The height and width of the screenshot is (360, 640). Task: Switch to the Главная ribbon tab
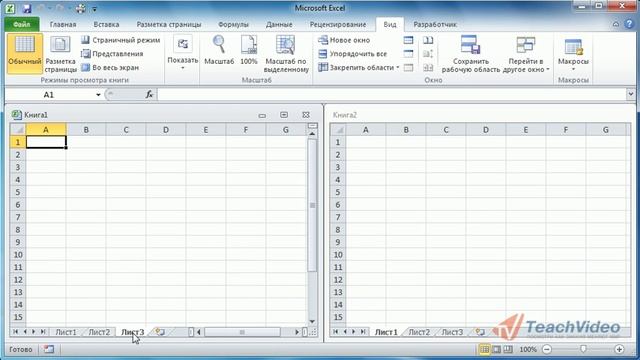pyautogui.click(x=63, y=24)
